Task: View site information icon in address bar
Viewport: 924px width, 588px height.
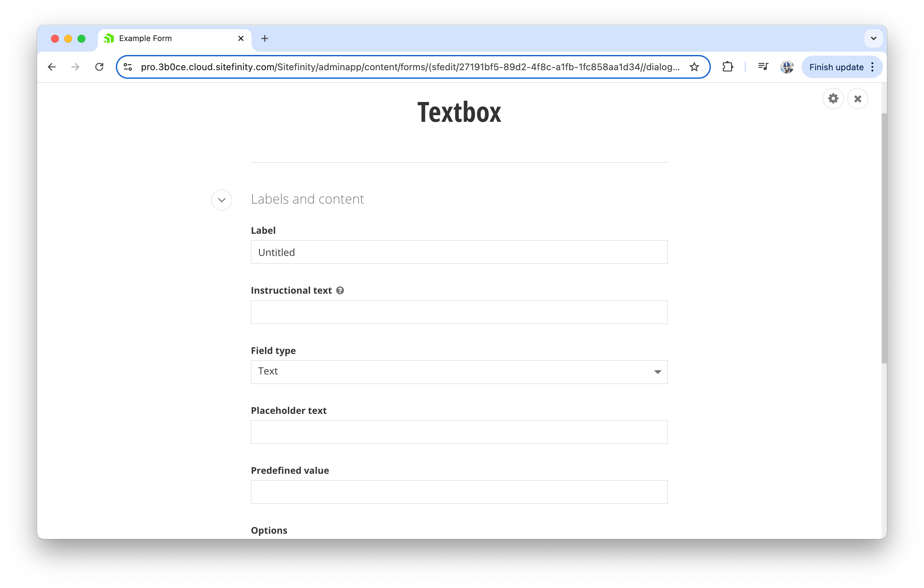Action: click(x=128, y=67)
